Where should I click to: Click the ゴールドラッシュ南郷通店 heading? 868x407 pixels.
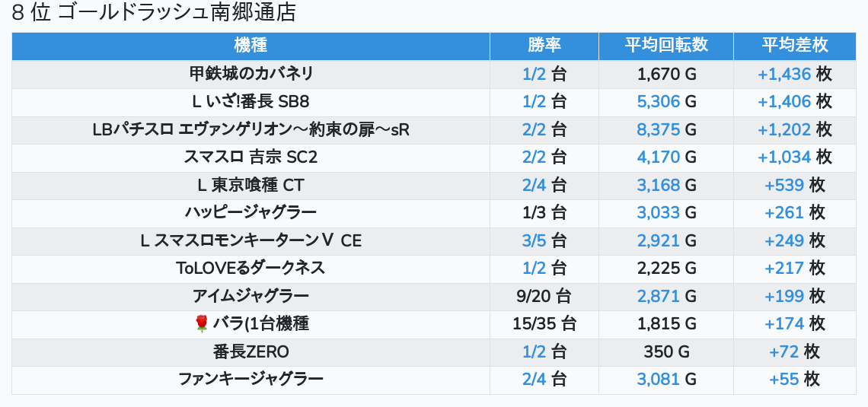click(177, 12)
